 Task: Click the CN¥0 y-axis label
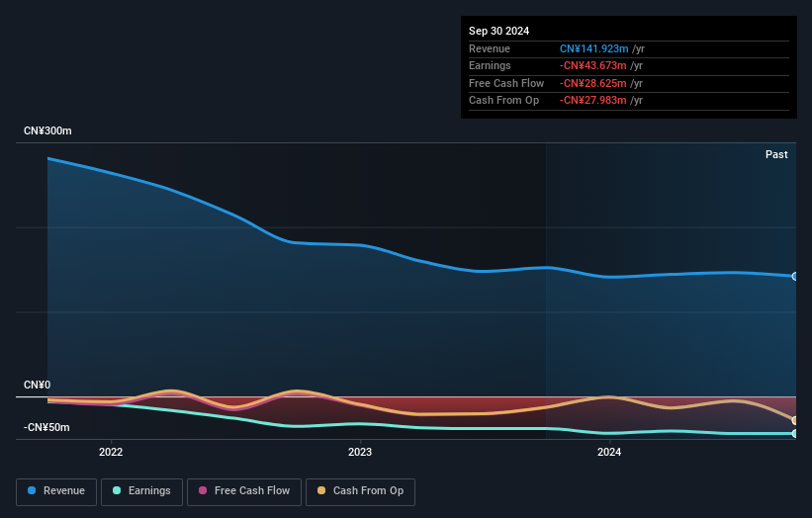coord(38,385)
